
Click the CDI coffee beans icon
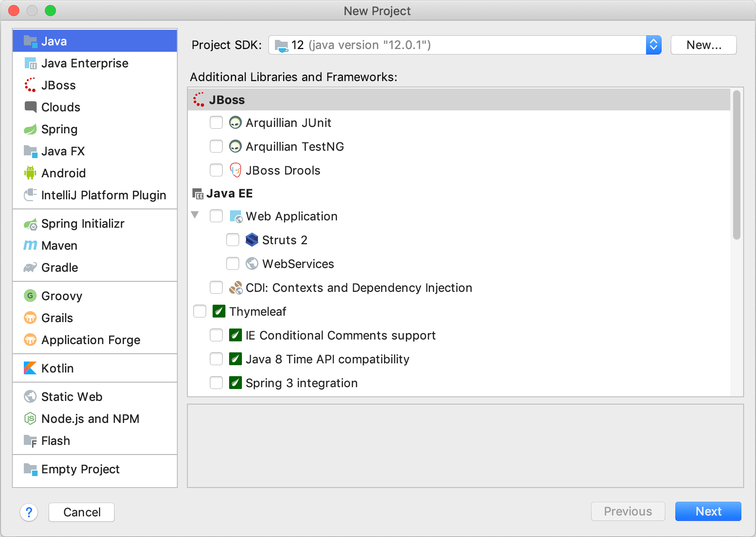tap(236, 288)
